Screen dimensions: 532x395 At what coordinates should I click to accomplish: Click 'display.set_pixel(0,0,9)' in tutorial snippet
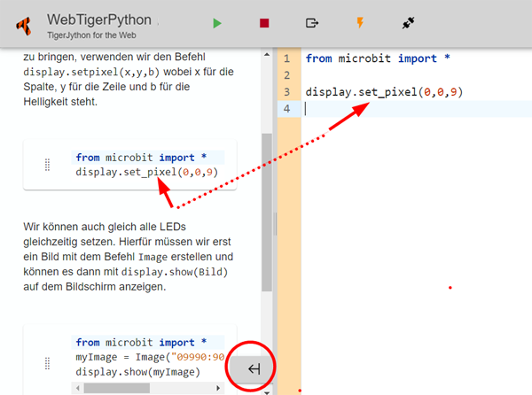[146, 172]
